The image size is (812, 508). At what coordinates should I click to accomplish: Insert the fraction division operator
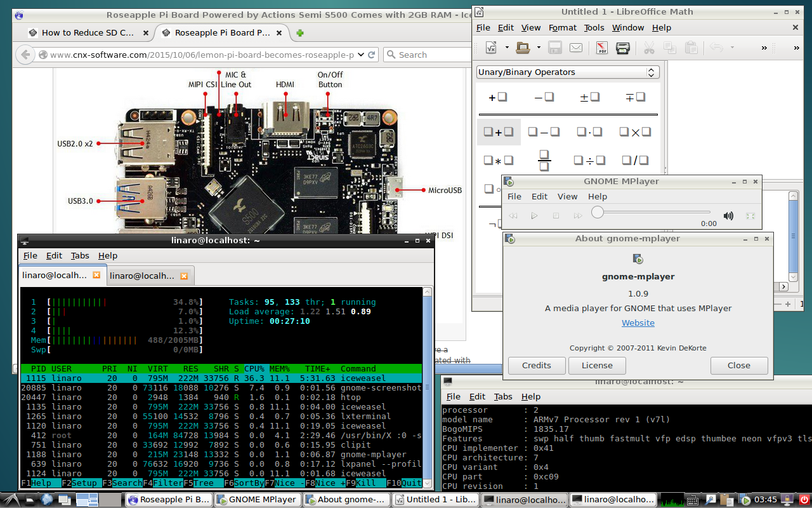[544, 161]
